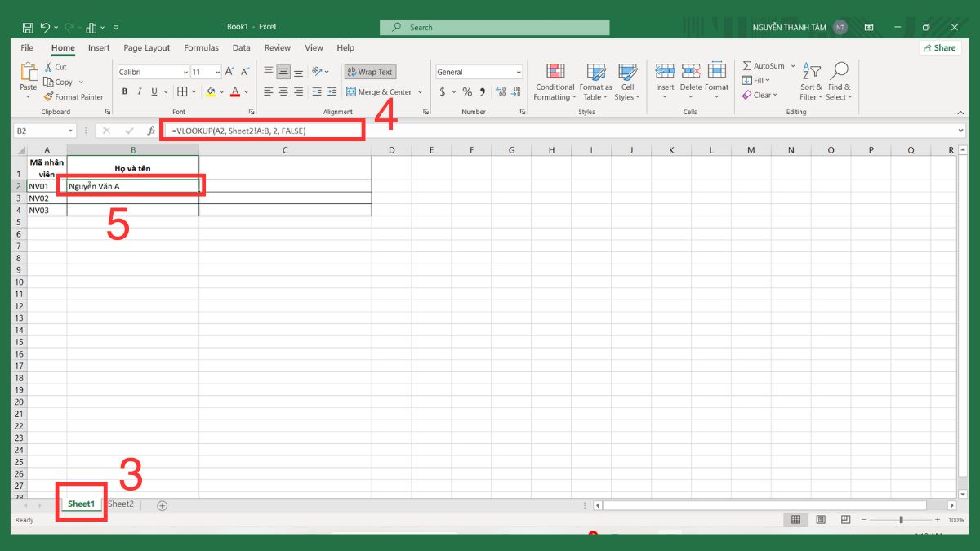Switch to the Sheet2 worksheet tab
Image resolution: width=980 pixels, height=551 pixels.
tap(121, 504)
